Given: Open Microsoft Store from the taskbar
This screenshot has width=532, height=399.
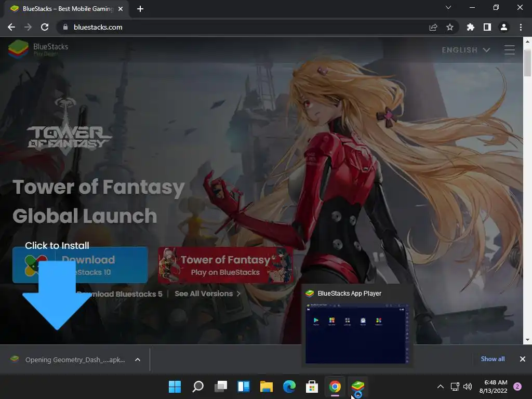Looking at the screenshot, I should coord(312,387).
